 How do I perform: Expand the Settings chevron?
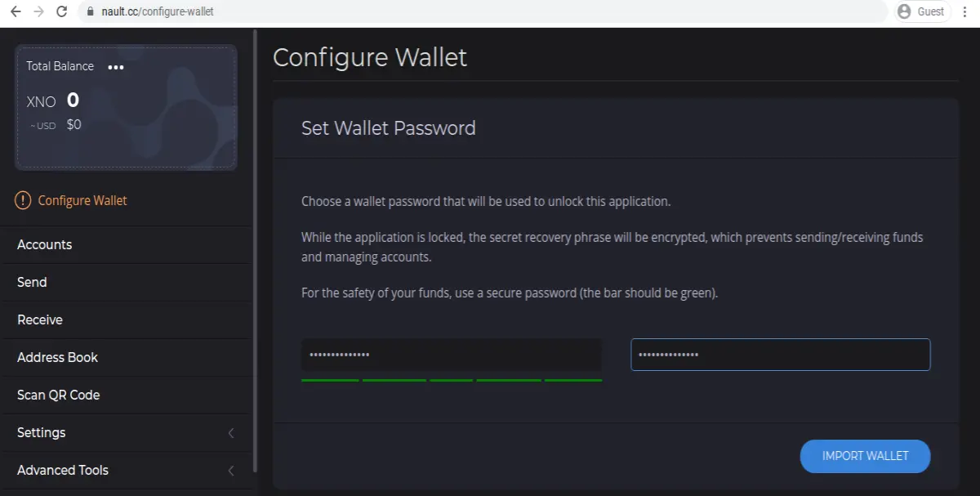pyautogui.click(x=231, y=433)
